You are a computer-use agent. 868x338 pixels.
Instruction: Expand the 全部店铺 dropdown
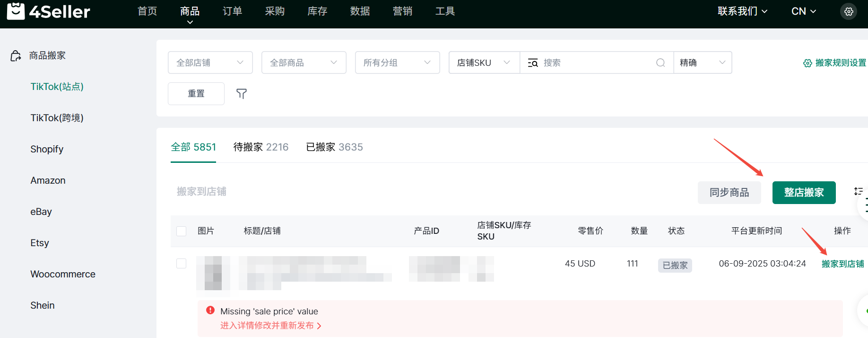coord(210,62)
